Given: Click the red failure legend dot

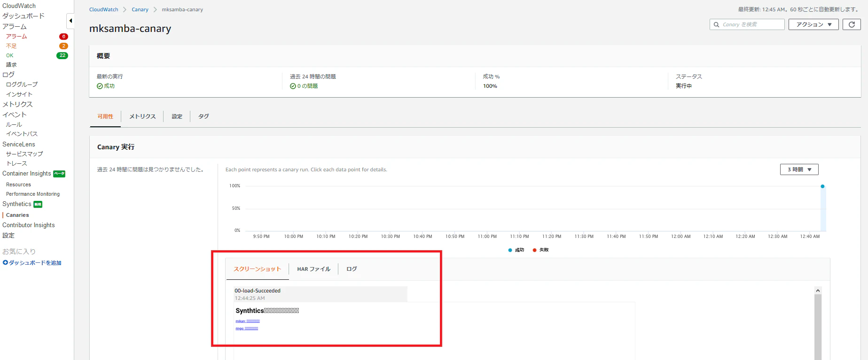Looking at the screenshot, I should pos(534,250).
